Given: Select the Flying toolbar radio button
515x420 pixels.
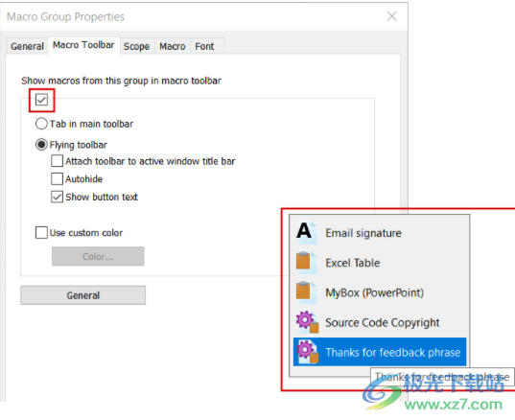Looking at the screenshot, I should coord(41,145).
